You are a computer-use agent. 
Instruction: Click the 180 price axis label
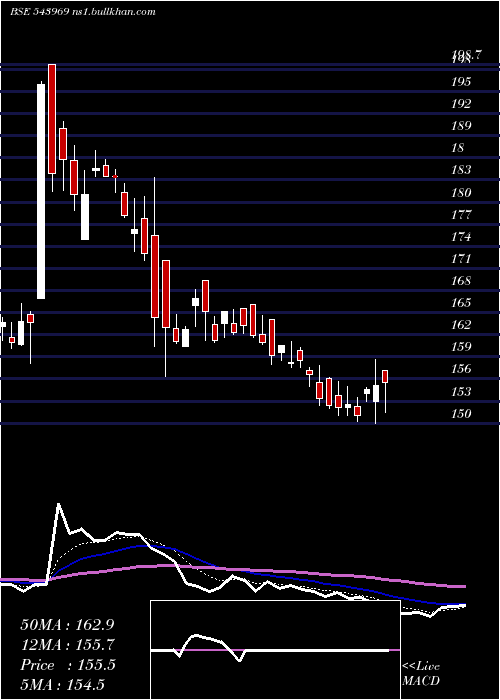(x=461, y=192)
